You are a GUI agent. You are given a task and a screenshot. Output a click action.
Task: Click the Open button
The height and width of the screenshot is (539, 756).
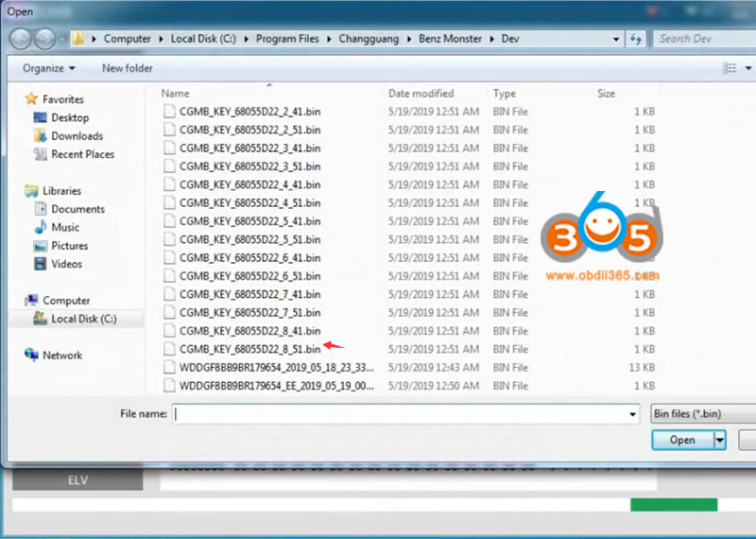coord(682,440)
